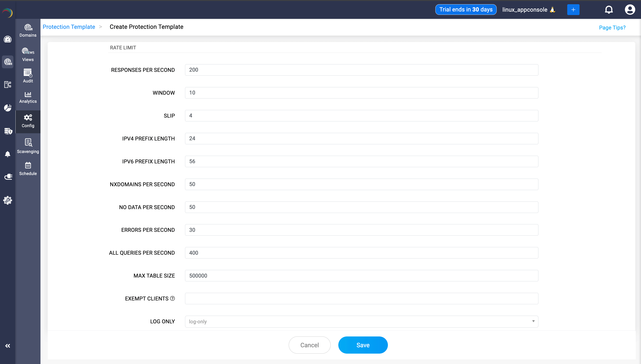Save the protection template
The width and height of the screenshot is (641, 364).
click(x=363, y=345)
